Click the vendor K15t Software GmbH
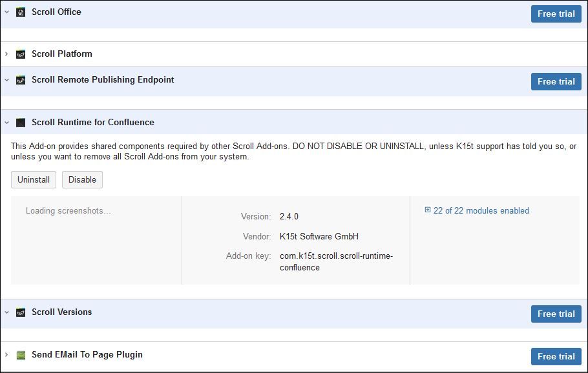 point(319,236)
